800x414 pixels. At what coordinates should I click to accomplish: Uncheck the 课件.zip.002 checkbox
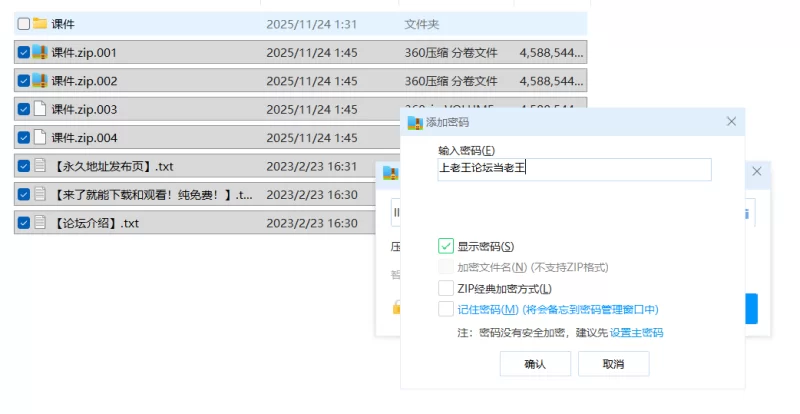pos(23,81)
